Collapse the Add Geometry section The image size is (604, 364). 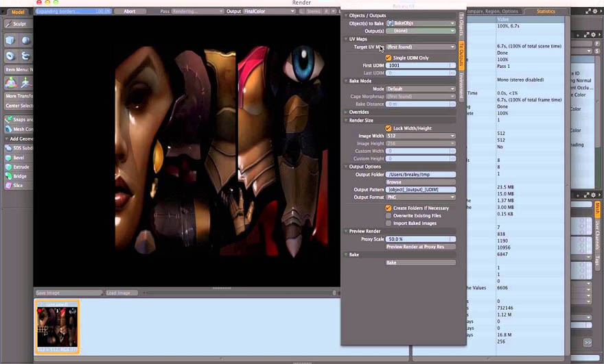[7, 138]
